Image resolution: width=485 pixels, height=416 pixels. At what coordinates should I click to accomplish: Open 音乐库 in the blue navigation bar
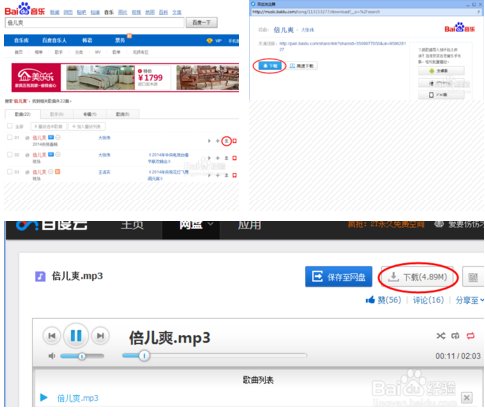[21, 40]
